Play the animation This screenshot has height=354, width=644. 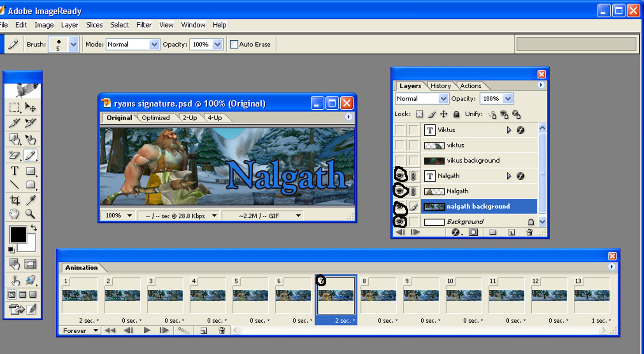(x=147, y=330)
